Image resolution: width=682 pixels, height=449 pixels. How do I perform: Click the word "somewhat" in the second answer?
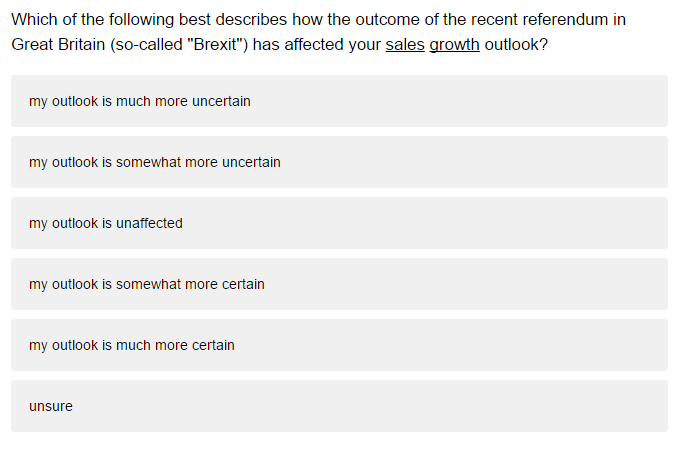tap(148, 162)
